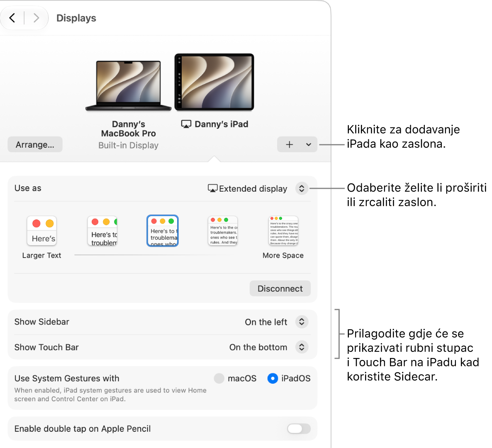Click the Disconnect button
This screenshot has width=492, height=448.
point(280,289)
